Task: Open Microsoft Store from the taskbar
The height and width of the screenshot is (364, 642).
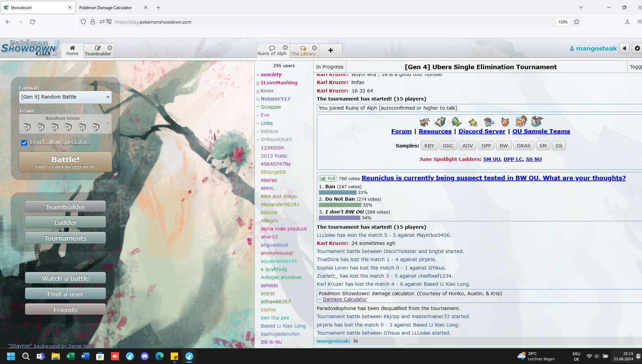Action: [100, 356]
